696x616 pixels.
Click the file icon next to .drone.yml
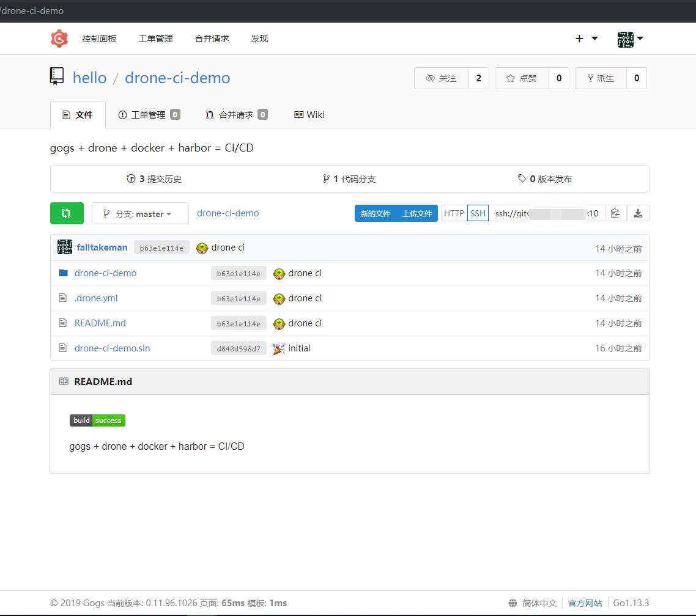tap(63, 298)
